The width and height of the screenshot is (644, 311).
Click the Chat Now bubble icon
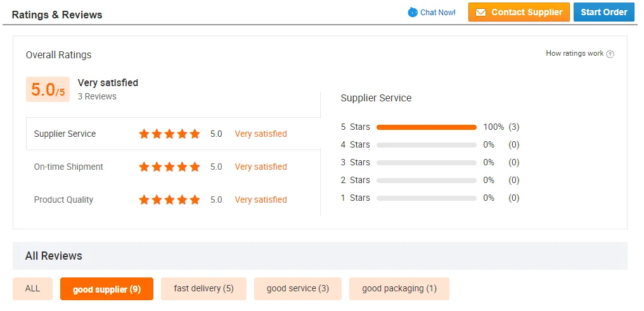[x=413, y=12]
